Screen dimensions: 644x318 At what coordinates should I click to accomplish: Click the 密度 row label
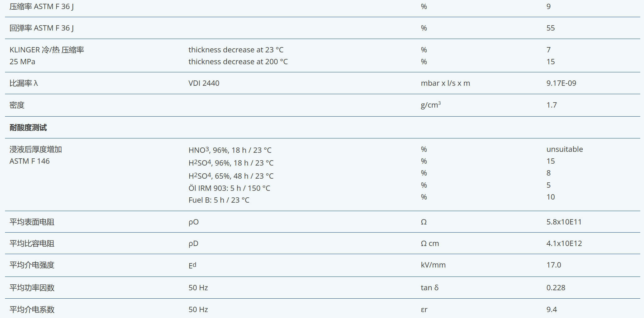(x=17, y=105)
